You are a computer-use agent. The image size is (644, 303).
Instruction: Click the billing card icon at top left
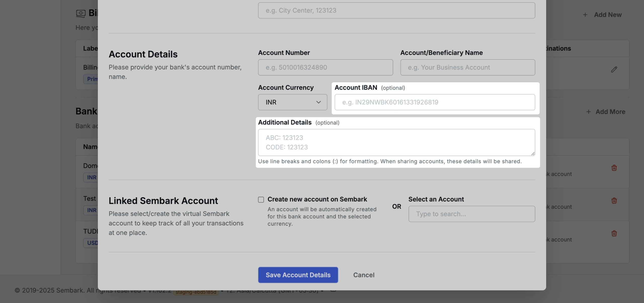tap(81, 13)
